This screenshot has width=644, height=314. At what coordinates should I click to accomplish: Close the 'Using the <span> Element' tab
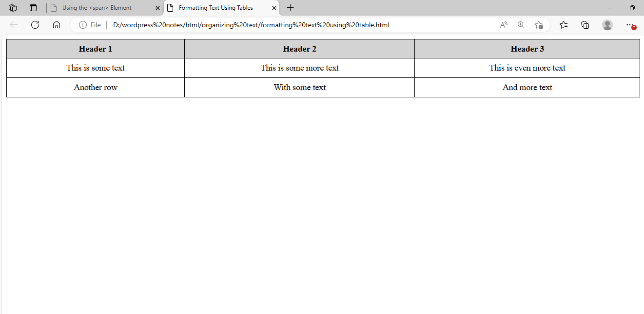[x=157, y=8]
